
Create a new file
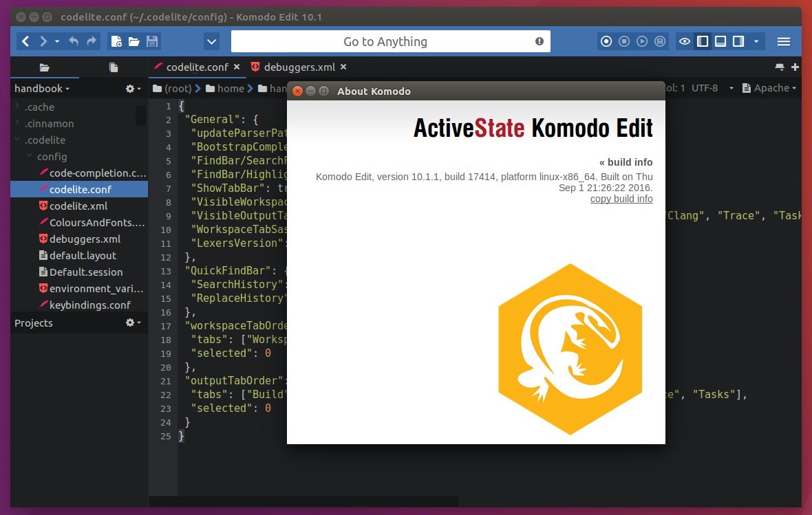tap(116, 41)
